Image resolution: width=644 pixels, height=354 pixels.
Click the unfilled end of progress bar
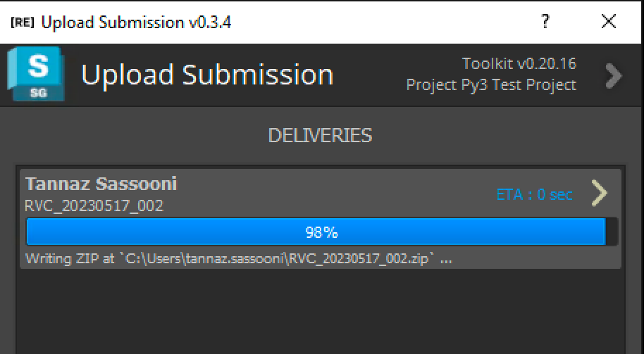(612, 232)
